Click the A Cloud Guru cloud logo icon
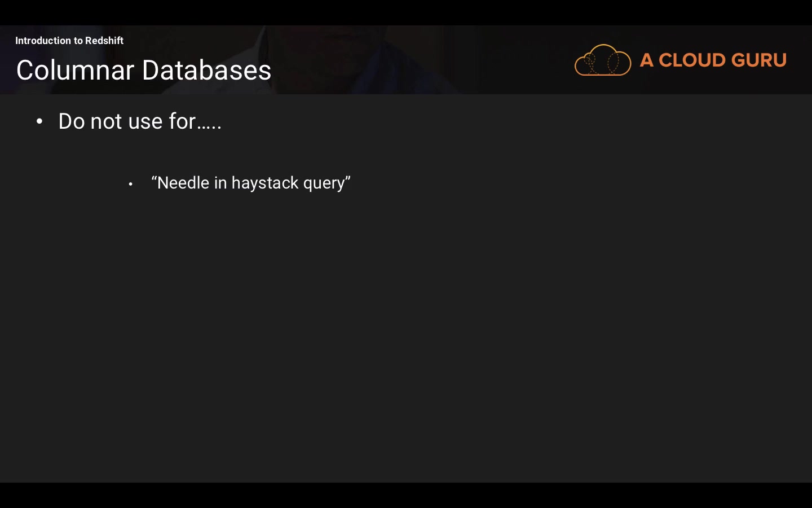 (x=602, y=60)
